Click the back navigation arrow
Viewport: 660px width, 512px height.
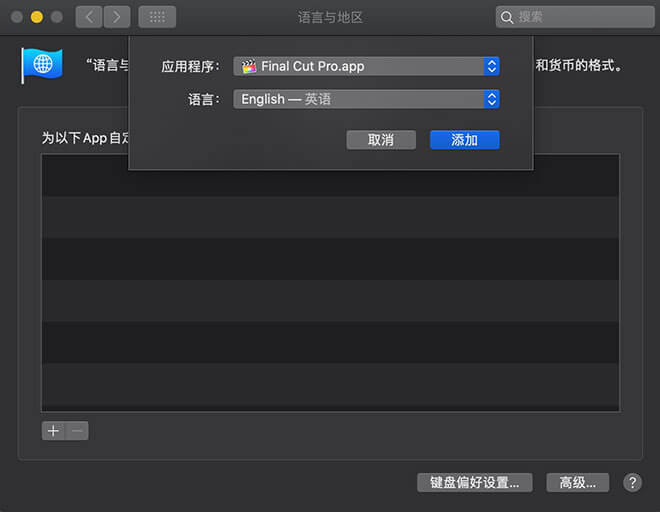tap(89, 17)
